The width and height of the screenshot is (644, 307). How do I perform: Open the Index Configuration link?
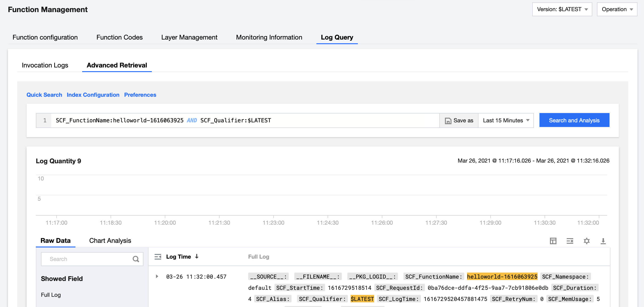tap(93, 95)
